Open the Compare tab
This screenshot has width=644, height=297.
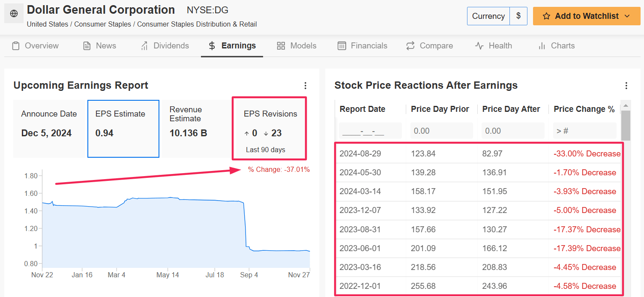429,46
